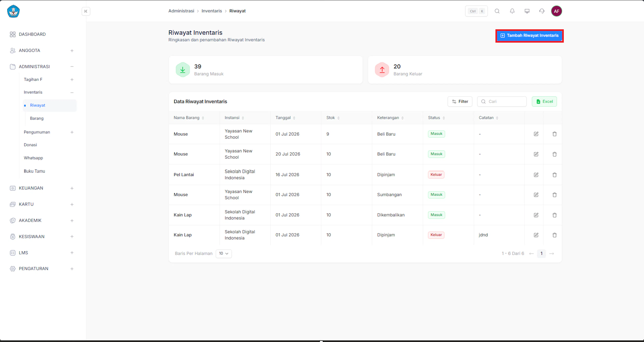The width and height of the screenshot is (644, 342).
Task: Edit the first Mouse row entry
Action: coord(536,134)
